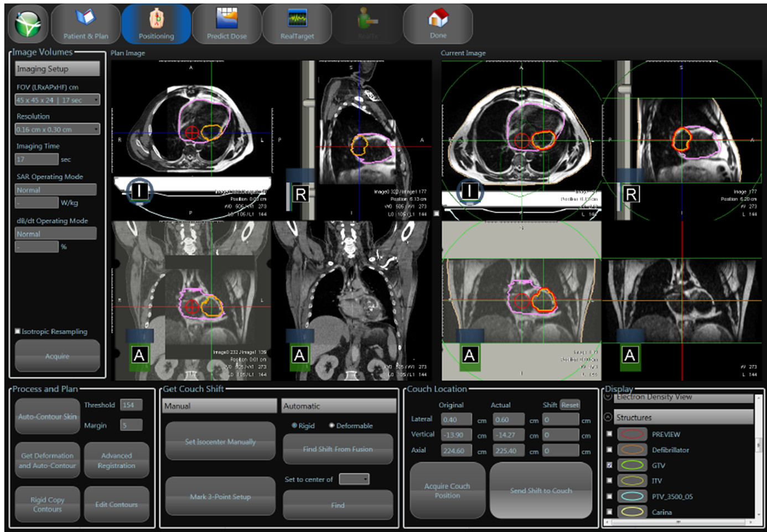Enable Isotropic Resampling checkbox
Viewport: 767px width, 532px height.
(x=18, y=331)
